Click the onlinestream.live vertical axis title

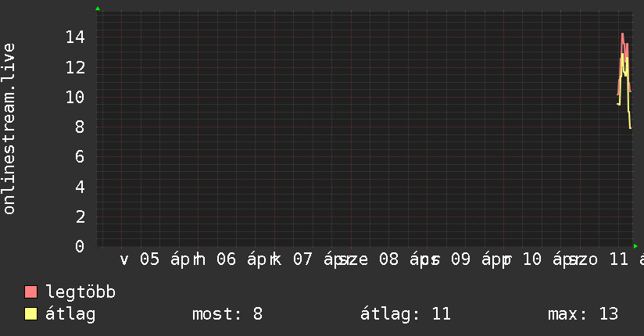9,129
